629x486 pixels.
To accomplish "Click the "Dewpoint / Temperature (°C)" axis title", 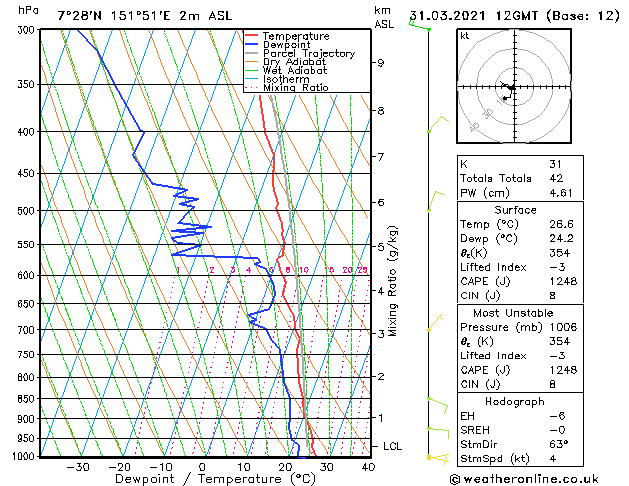I will pyautogui.click(x=215, y=479).
